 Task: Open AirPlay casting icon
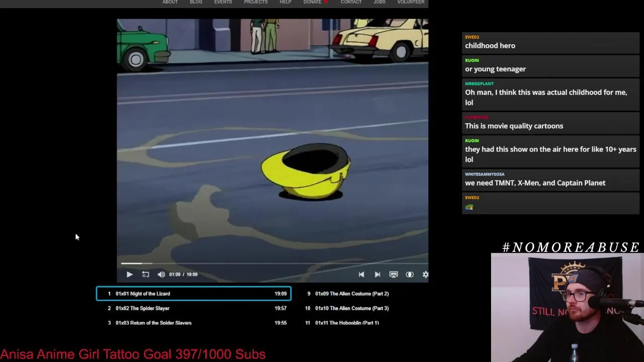click(x=393, y=275)
